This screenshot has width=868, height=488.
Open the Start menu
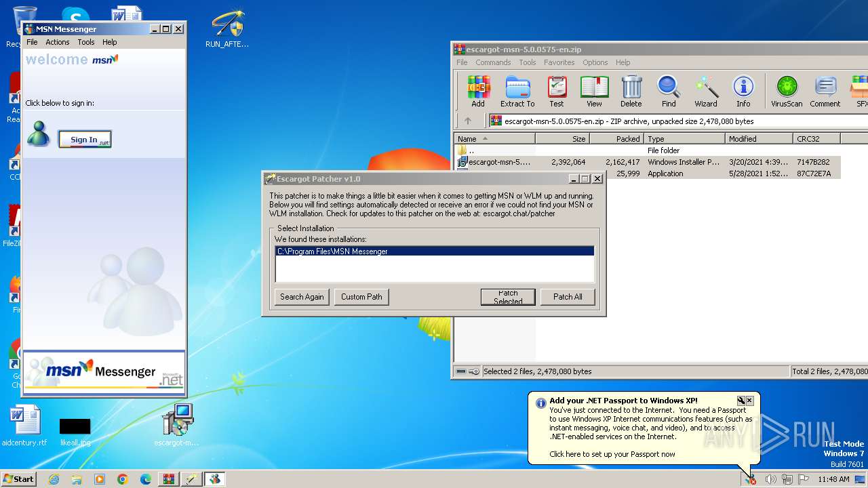pyautogui.click(x=19, y=479)
